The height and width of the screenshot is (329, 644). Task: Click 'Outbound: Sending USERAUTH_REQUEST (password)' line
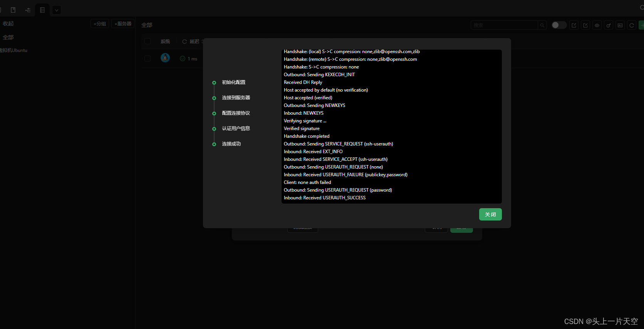point(338,190)
